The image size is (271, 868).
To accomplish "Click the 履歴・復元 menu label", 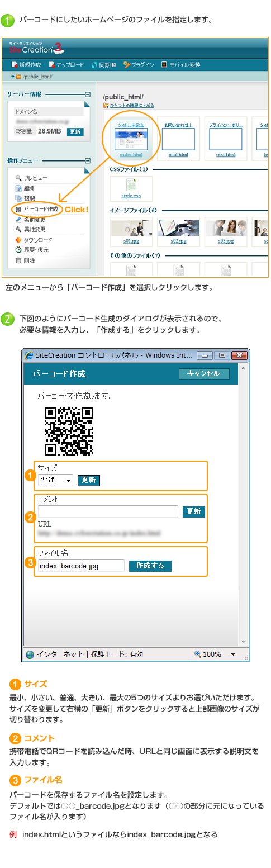I will (x=36, y=250).
